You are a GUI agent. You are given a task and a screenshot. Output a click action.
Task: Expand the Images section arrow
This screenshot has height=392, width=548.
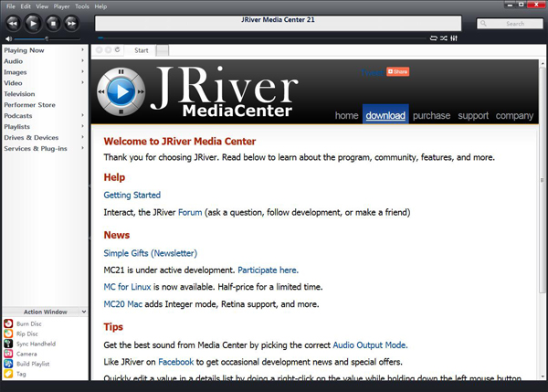tap(83, 71)
